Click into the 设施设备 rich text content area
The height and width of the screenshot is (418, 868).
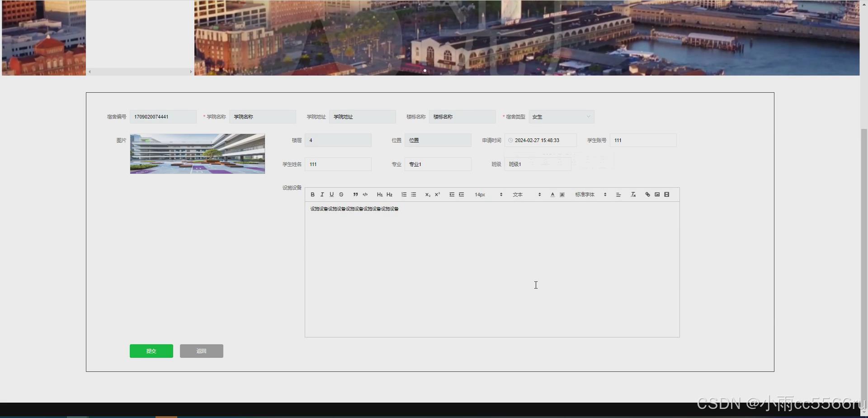tap(492, 270)
